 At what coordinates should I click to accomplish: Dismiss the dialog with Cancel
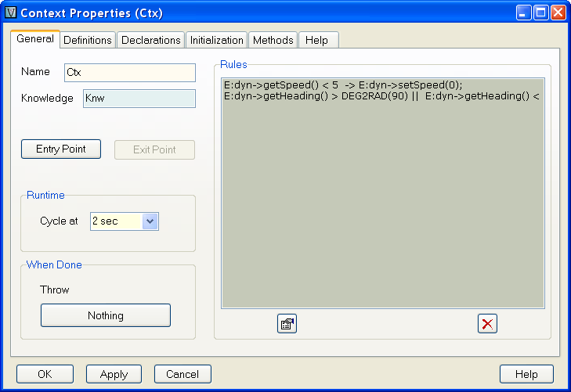point(183,374)
